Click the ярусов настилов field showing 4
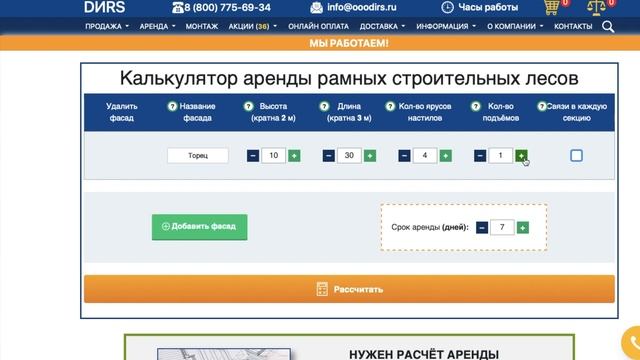The image size is (640, 360). point(425,156)
